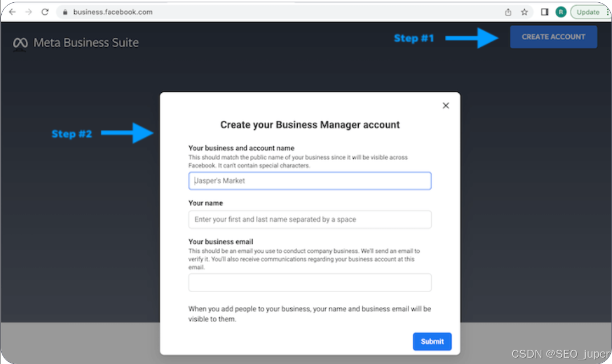
Task: Click the Meta Business Suite title text
Action: [x=86, y=43]
